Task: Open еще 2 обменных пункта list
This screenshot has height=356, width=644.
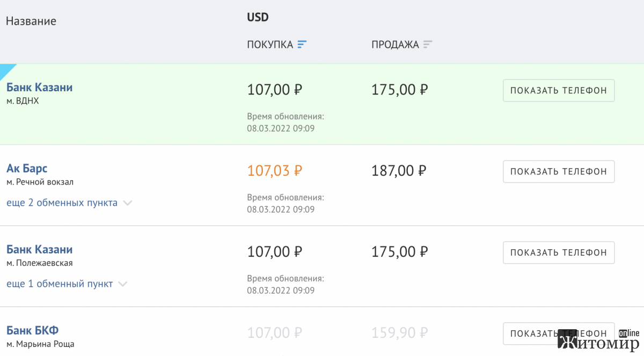Action: [x=62, y=203]
